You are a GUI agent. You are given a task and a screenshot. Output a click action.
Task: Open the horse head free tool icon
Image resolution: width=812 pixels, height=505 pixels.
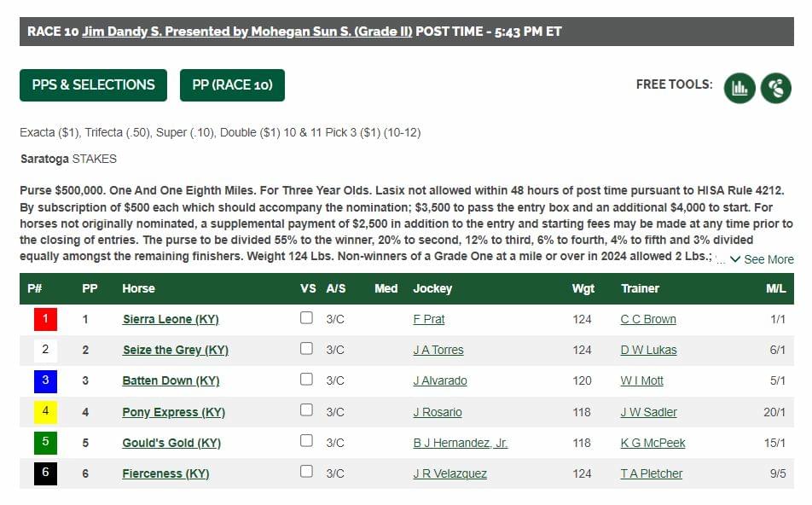pos(776,88)
